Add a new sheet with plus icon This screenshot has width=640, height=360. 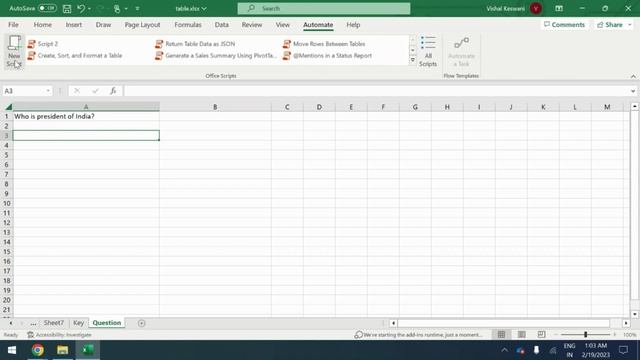(x=142, y=323)
